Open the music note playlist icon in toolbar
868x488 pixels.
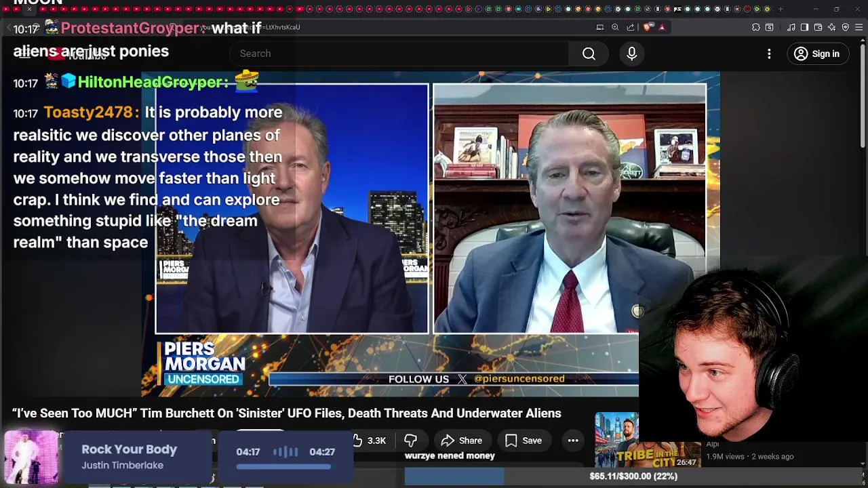[791, 27]
